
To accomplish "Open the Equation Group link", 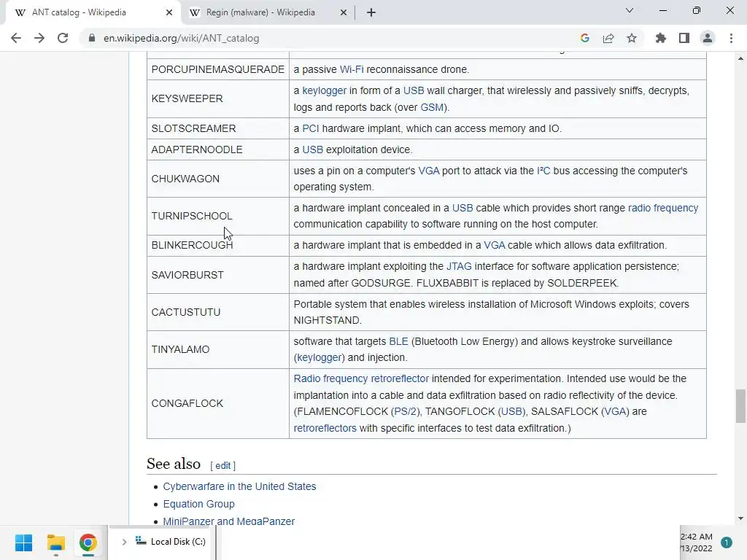I will [x=198, y=504].
